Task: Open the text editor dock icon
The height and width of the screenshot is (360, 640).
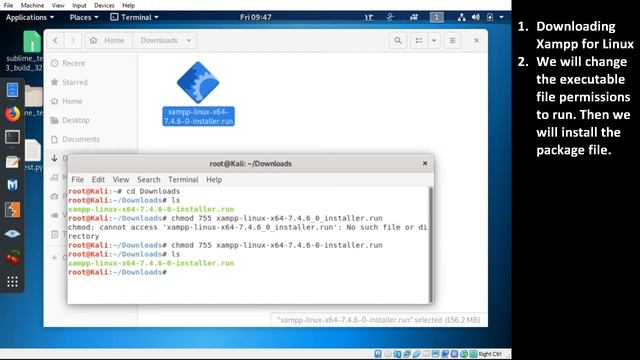Action: point(12,162)
